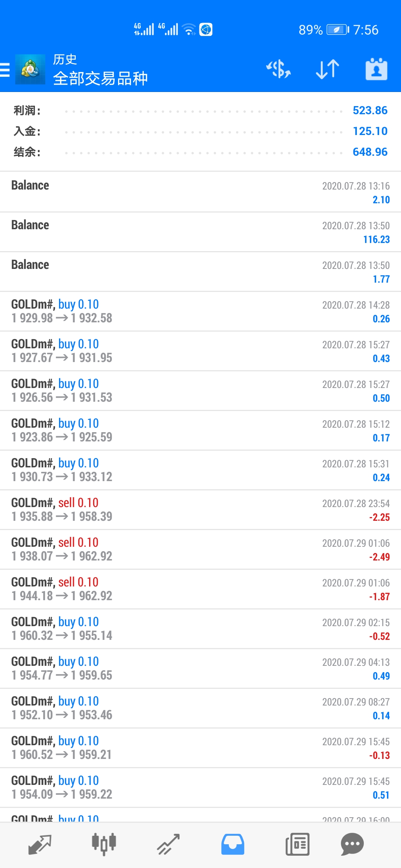Select the buy trade closed at 1 959.22
Viewport: 401px width, 868px height.
tap(200, 788)
